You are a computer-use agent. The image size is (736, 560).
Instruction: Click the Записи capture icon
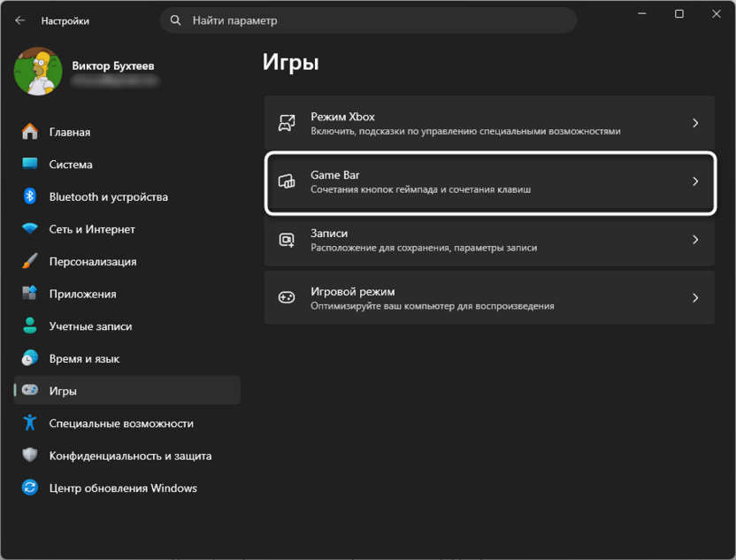tap(287, 240)
